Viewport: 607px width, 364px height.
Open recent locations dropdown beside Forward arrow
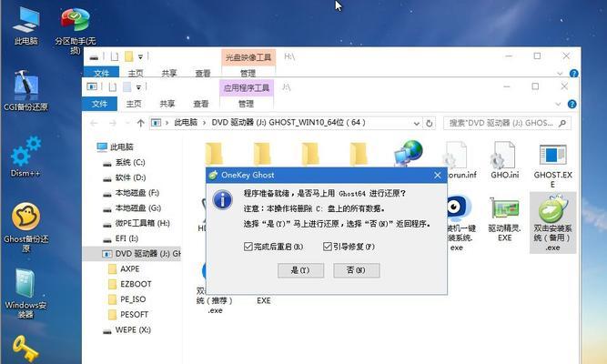point(127,123)
